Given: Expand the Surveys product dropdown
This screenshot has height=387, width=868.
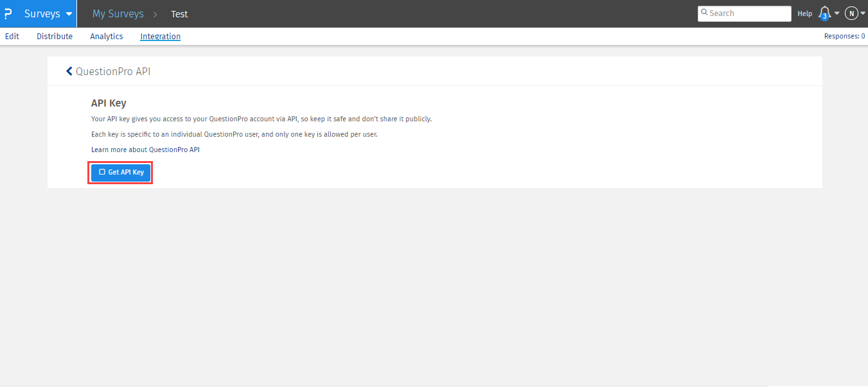Looking at the screenshot, I should pos(69,13).
